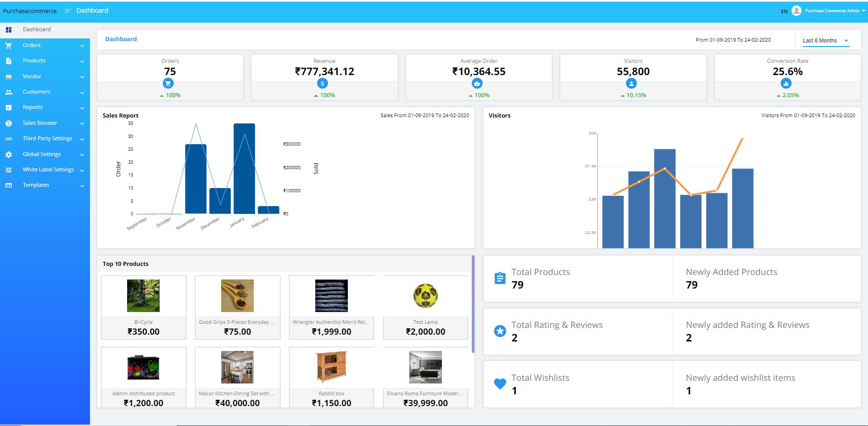The width and height of the screenshot is (868, 426).
Task: Click the Templates sidebar icon
Action: pos(9,185)
